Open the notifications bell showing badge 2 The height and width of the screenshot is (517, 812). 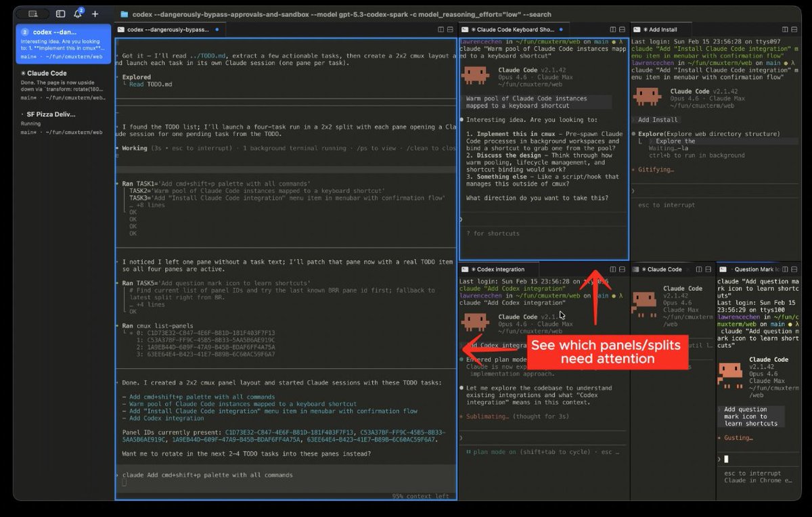(78, 14)
